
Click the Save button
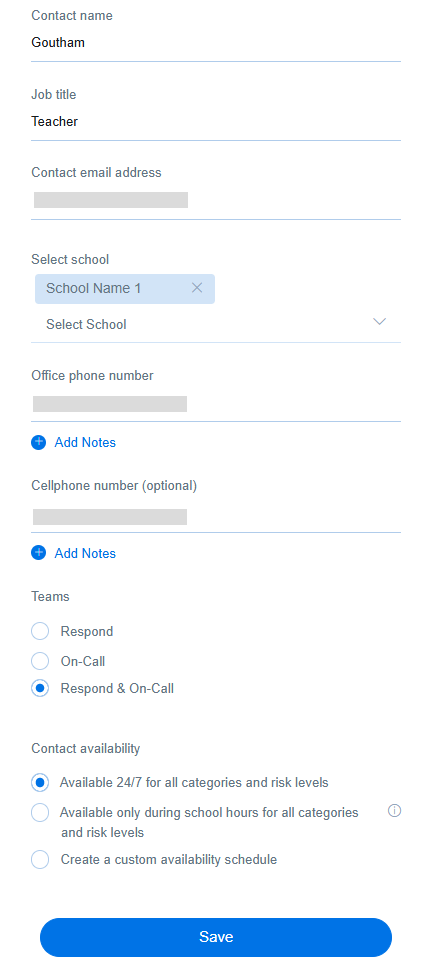pyautogui.click(x=216, y=937)
